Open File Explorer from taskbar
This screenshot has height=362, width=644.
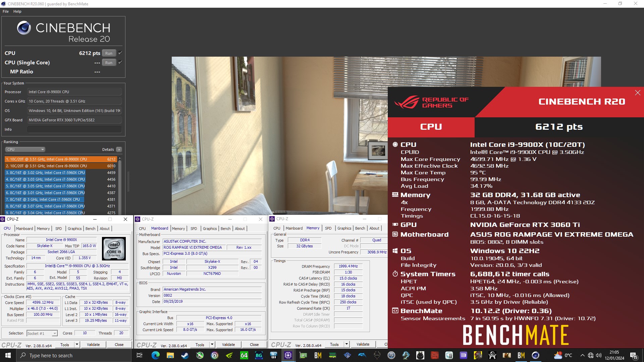pos(170,355)
